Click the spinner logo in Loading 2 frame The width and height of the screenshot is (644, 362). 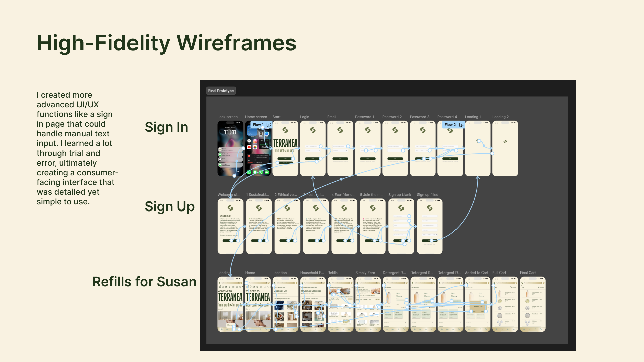505,141
